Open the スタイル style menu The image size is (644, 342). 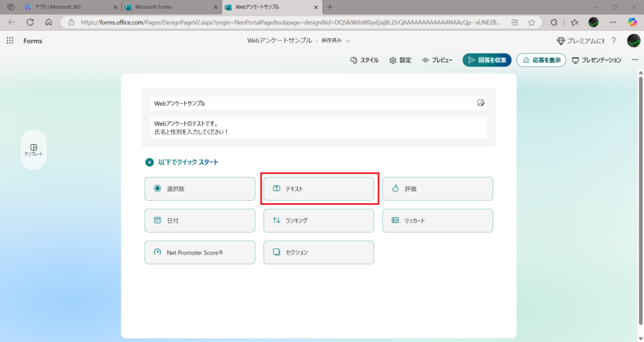point(364,60)
